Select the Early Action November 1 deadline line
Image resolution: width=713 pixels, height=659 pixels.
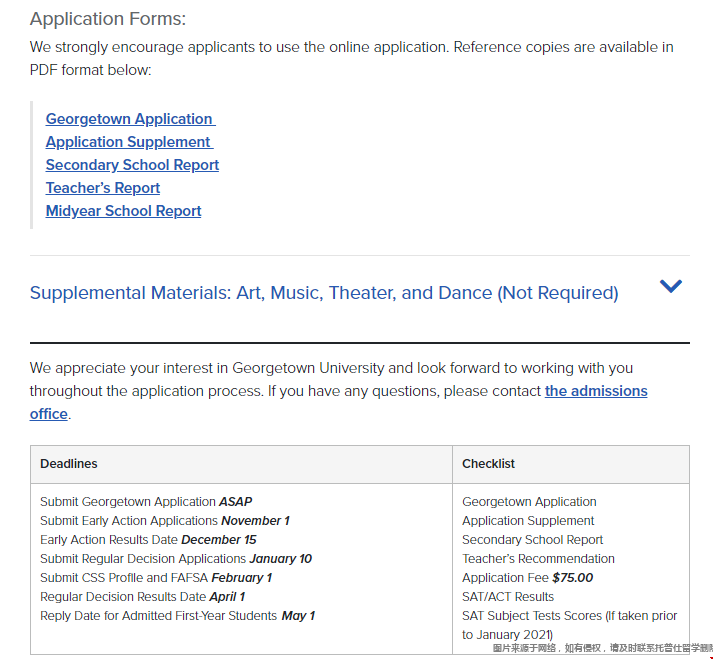click(x=165, y=521)
